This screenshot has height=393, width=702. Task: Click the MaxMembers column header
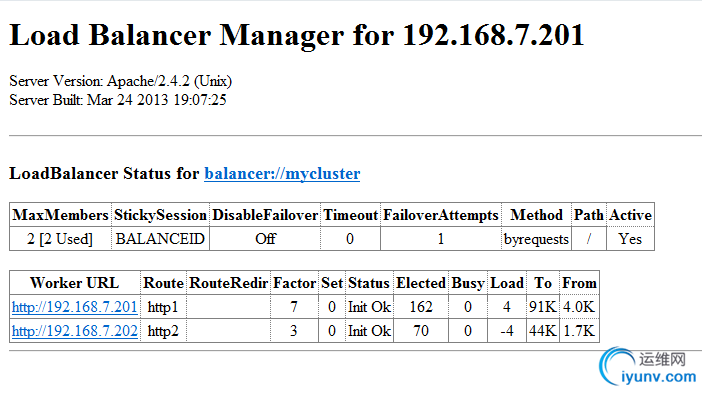[60, 215]
